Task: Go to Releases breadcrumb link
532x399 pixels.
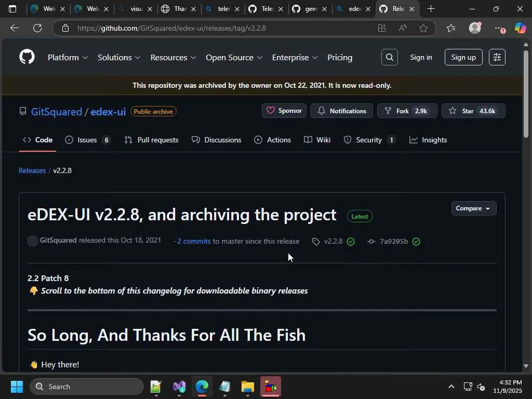Action: 32,170
